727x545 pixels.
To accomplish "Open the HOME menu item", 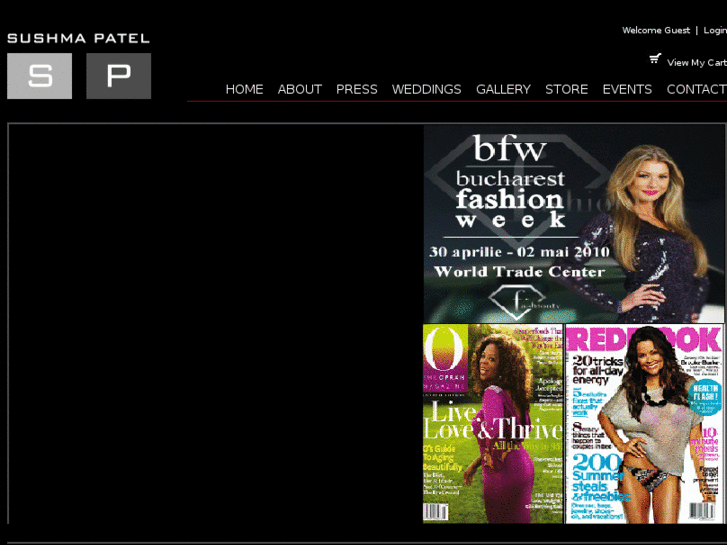I will pyautogui.click(x=244, y=89).
